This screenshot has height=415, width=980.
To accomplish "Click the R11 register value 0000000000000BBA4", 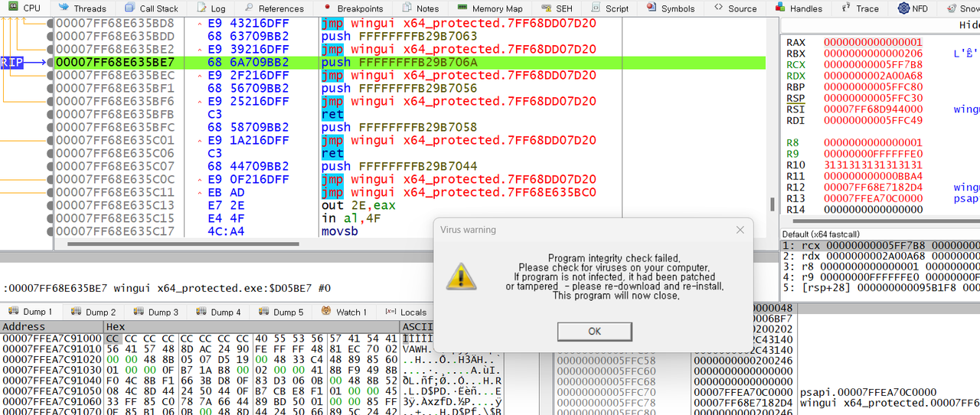I will click(874, 176).
